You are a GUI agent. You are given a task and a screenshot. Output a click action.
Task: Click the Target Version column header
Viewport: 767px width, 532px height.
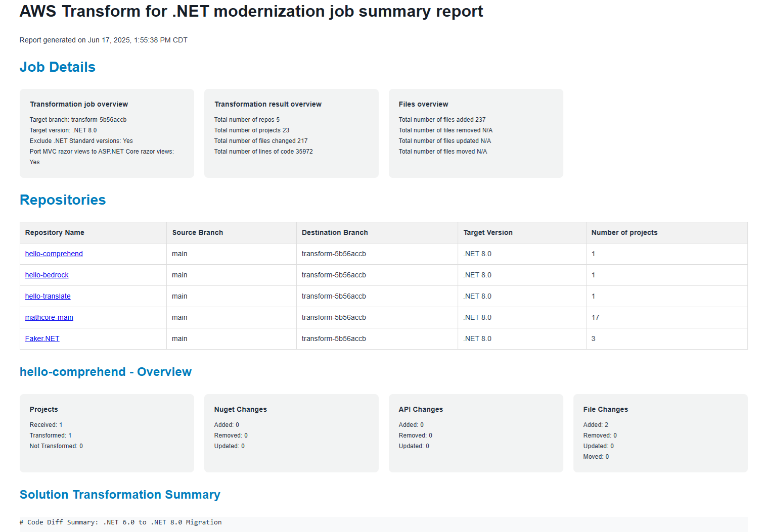tap(487, 232)
